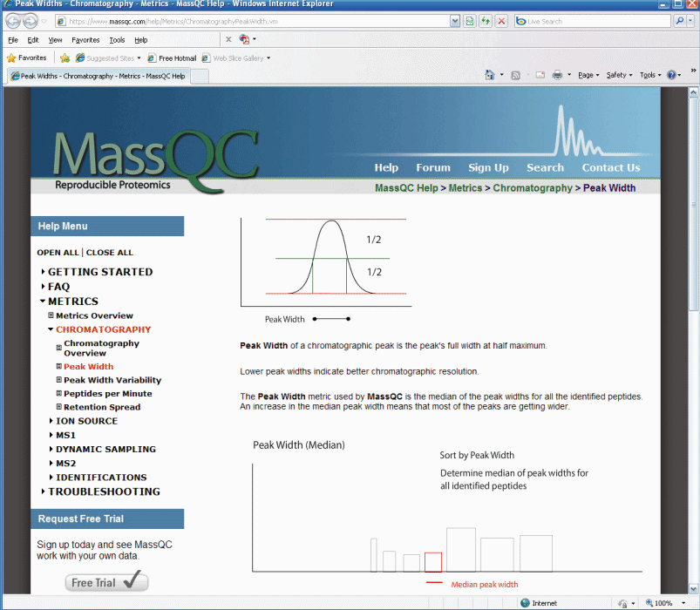Expand the GETTING STARTED section

click(43, 271)
